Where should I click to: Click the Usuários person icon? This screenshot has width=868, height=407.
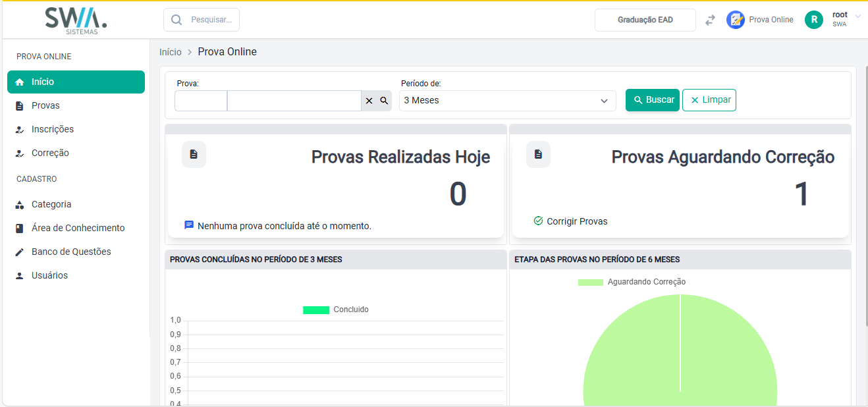20,276
